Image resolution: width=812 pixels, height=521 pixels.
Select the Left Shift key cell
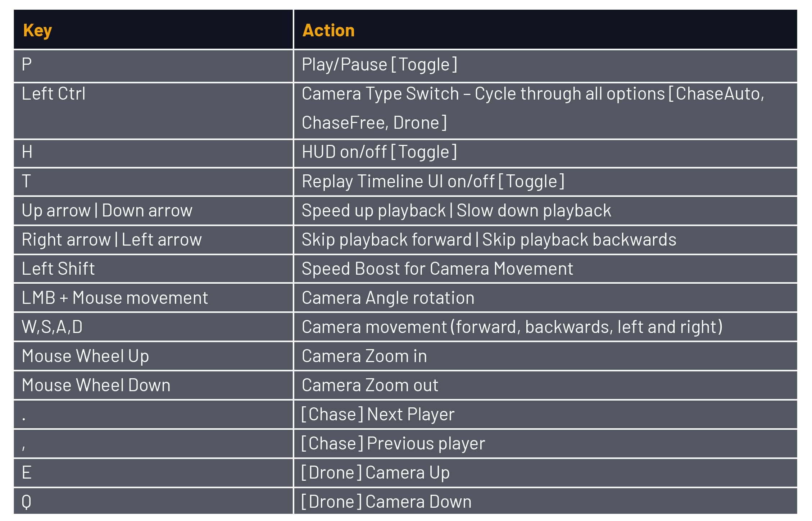tap(153, 269)
